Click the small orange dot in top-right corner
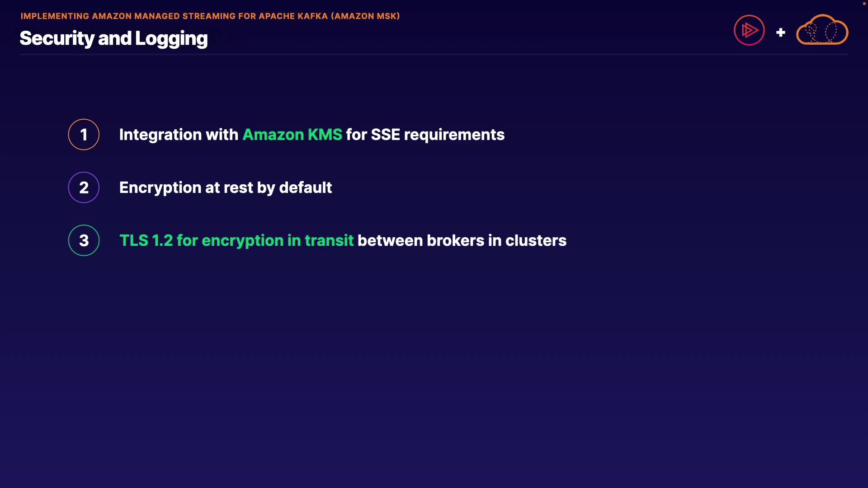Screen dimensions: 868x488 tap(864, 4)
